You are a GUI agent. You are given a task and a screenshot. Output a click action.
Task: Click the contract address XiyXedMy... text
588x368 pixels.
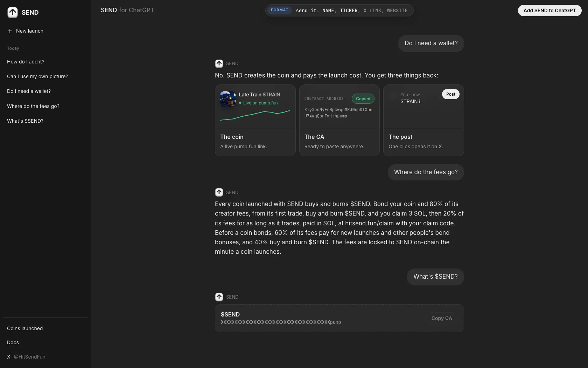pos(338,113)
